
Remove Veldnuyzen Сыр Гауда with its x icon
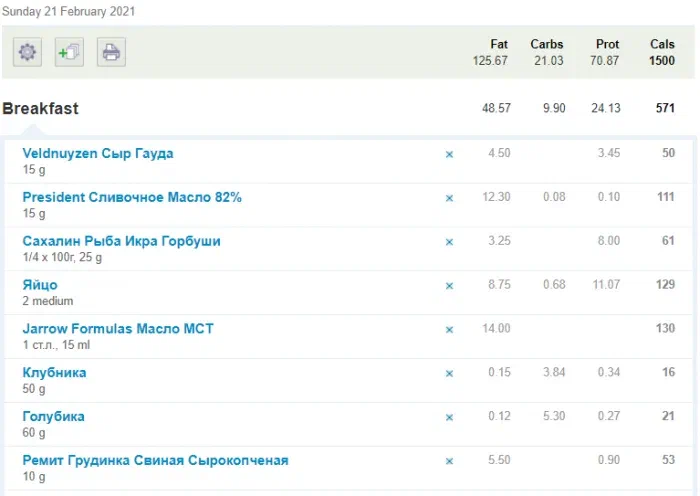click(449, 154)
